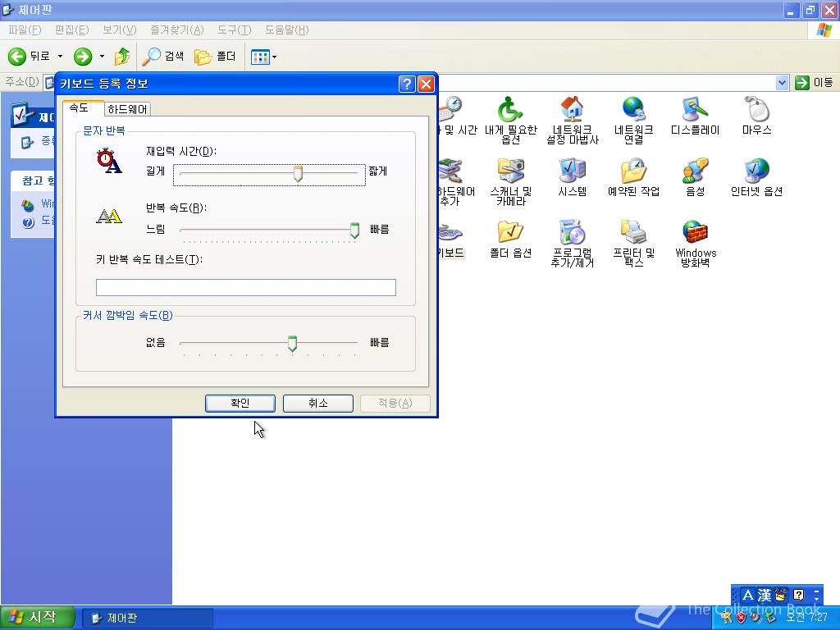This screenshot has width=840, height=630.
Task: Close the 키보드 등록 정보 dialog
Action: [x=426, y=84]
